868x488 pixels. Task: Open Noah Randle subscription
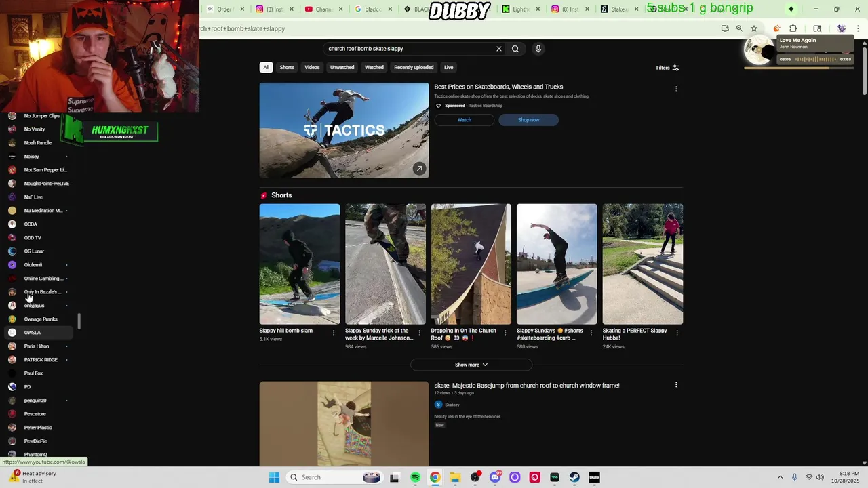click(x=37, y=143)
